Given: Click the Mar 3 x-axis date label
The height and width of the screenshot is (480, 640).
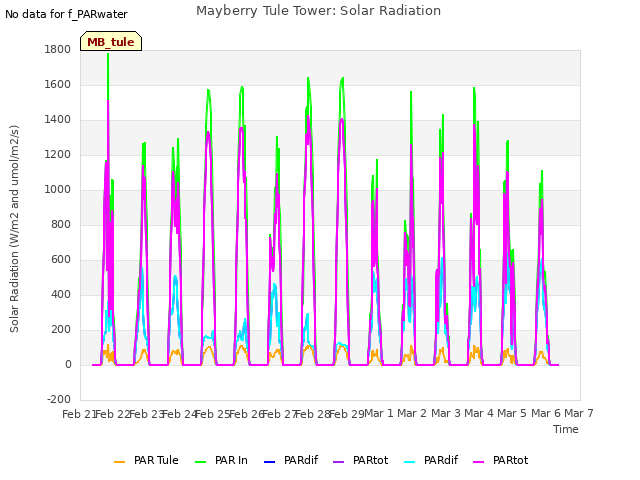Looking at the screenshot, I should pyautogui.click(x=446, y=413).
